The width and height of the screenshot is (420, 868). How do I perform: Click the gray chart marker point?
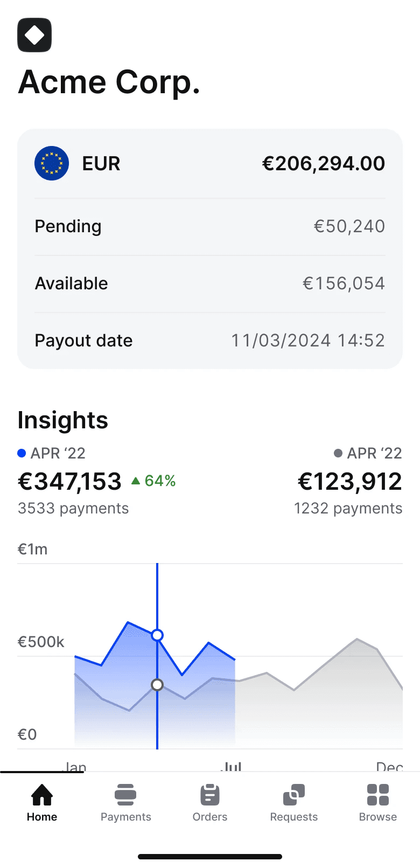[157, 685]
